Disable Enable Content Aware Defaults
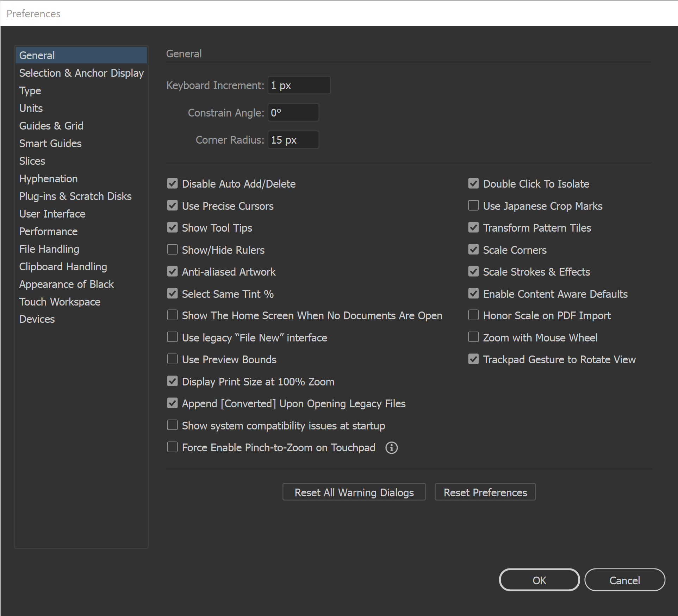Viewport: 678px width, 616px height. (473, 294)
